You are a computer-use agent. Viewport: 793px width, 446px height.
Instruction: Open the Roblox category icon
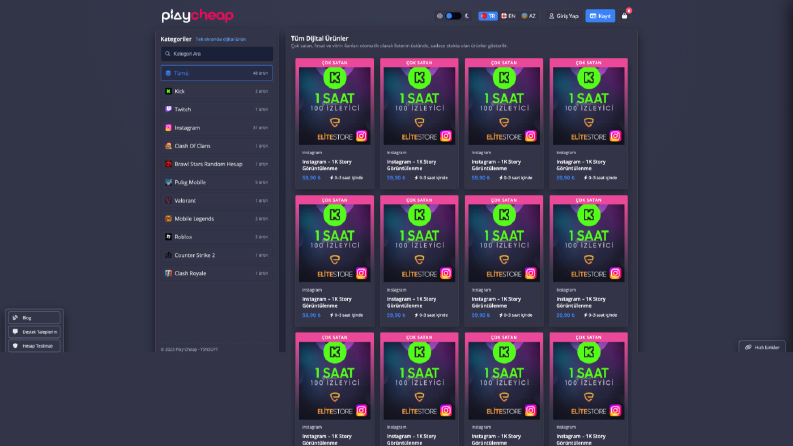168,237
